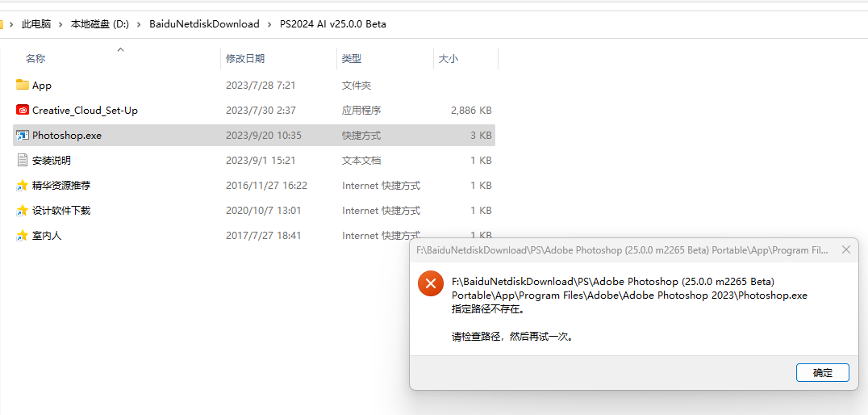Expand chevron after 此电脑 breadcrumb
The width and height of the screenshot is (868, 415).
[x=61, y=24]
